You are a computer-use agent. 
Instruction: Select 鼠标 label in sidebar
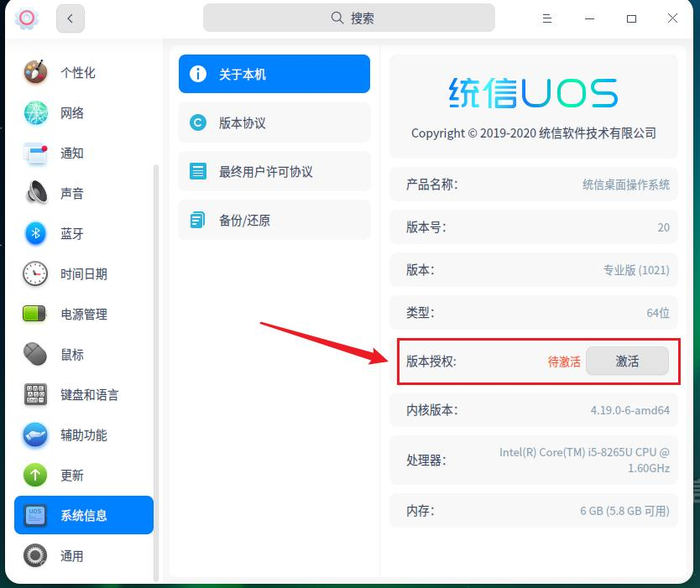click(x=72, y=354)
